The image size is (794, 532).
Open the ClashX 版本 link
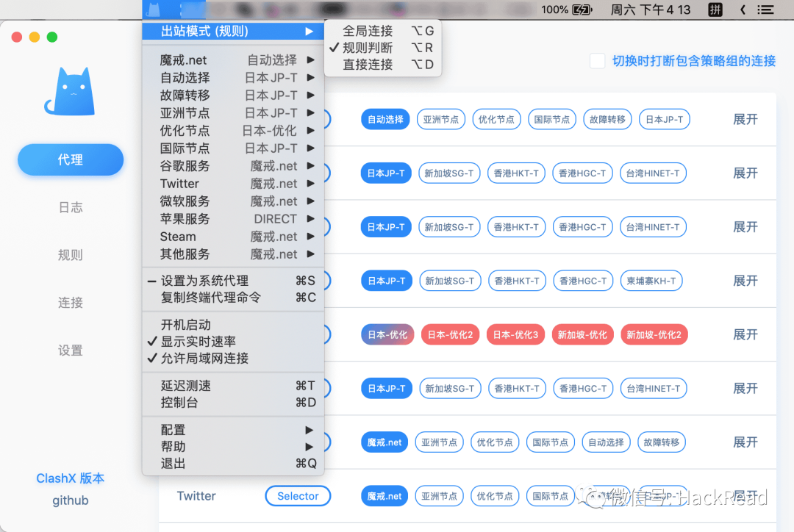coord(71,478)
